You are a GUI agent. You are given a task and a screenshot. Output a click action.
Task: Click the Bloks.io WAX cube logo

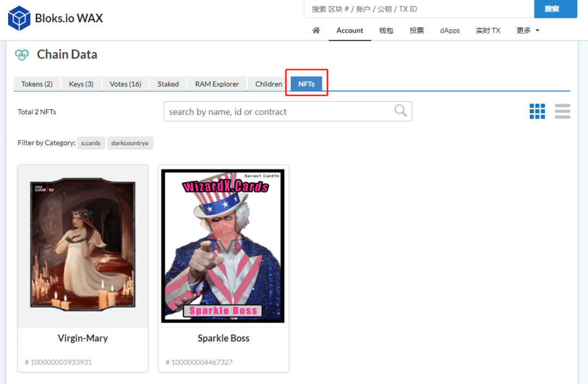19,18
